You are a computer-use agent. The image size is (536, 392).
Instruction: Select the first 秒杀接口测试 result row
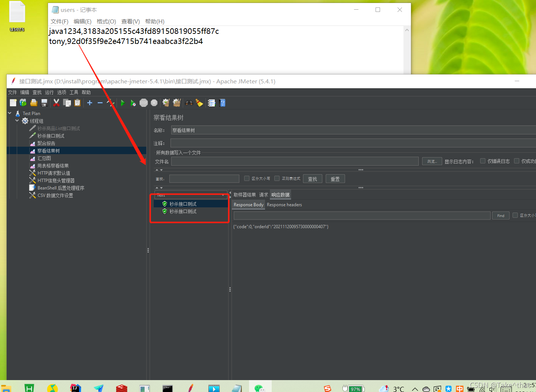click(191, 204)
